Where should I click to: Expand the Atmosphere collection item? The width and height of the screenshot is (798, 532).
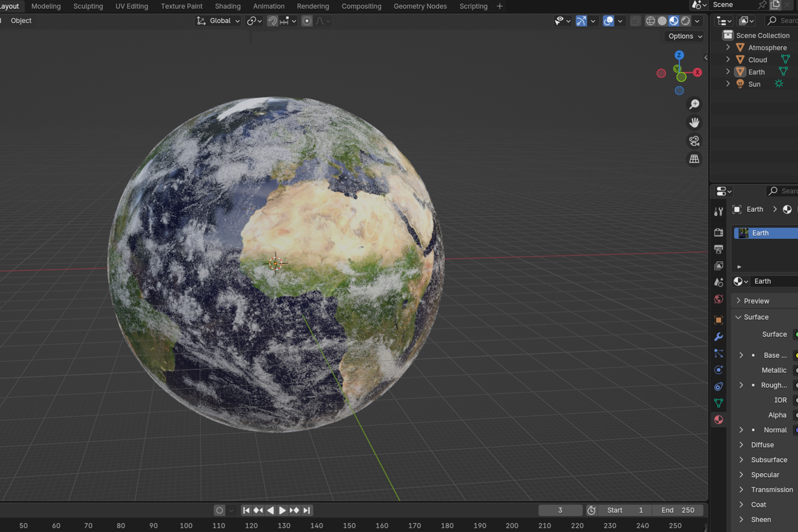tap(728, 47)
